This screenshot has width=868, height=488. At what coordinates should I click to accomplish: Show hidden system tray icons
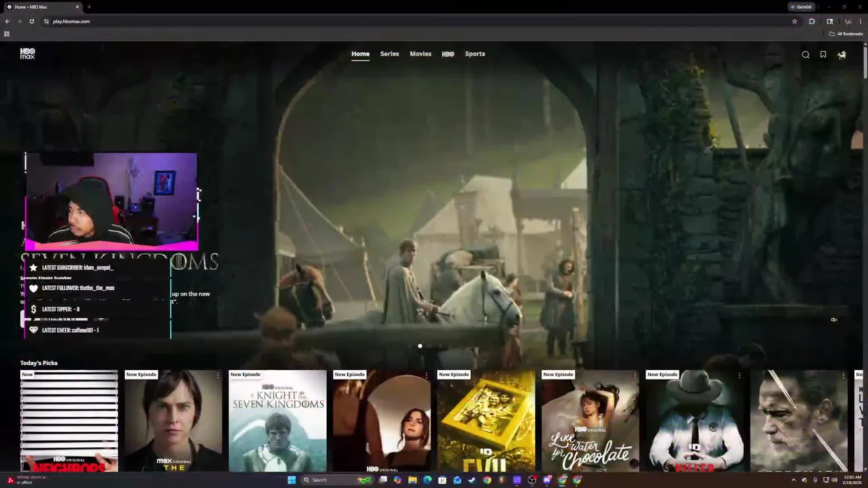click(793, 480)
